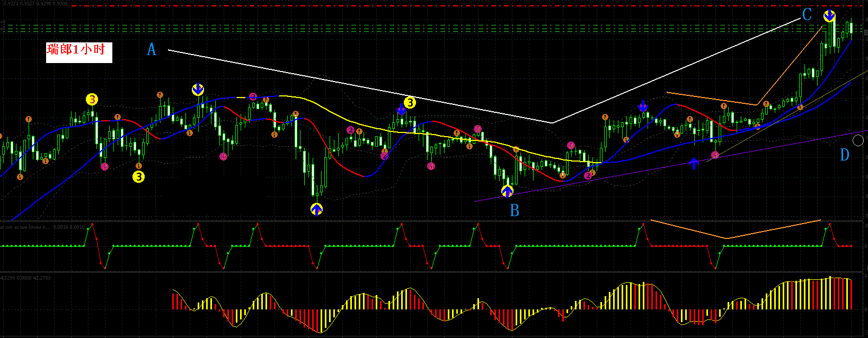This screenshot has height=338, width=868.
Task: Select the green dashed horizontal level lines near top
Action: [x=434, y=28]
